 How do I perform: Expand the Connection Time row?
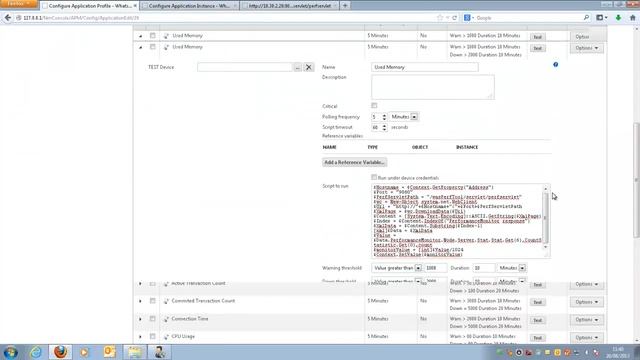coord(140,319)
